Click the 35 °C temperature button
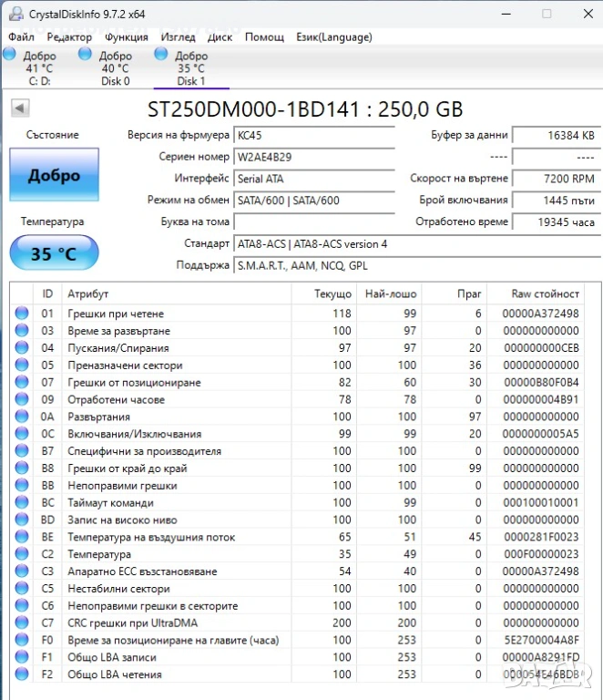 click(54, 253)
